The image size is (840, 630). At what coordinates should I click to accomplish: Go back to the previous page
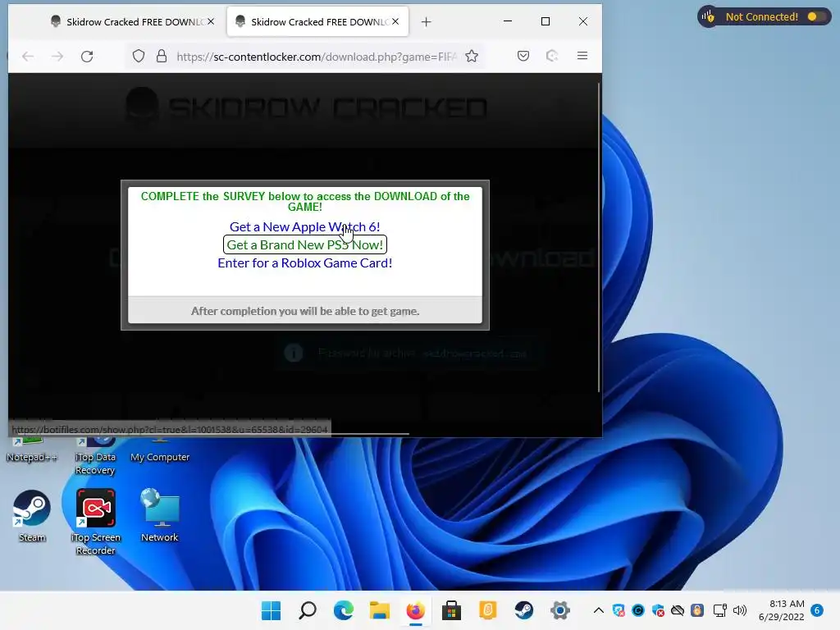[x=28, y=57]
